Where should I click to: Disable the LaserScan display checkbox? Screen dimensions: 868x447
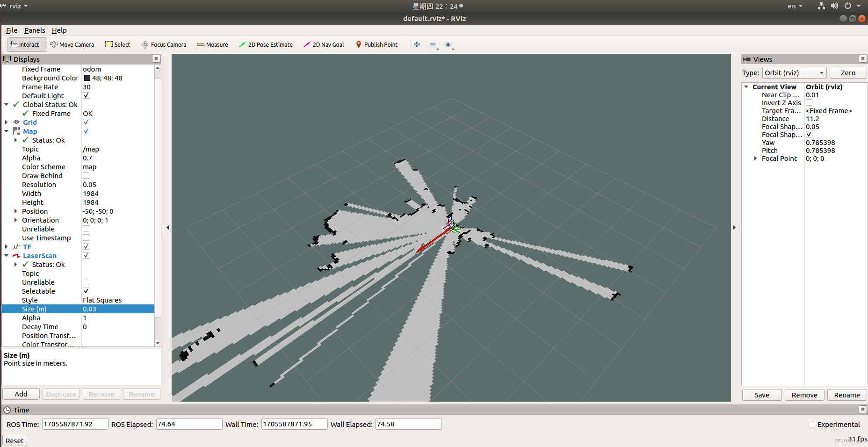point(86,255)
